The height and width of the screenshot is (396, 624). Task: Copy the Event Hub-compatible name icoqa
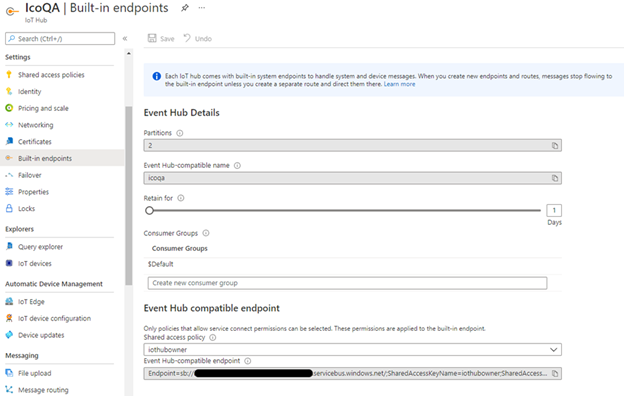555,178
